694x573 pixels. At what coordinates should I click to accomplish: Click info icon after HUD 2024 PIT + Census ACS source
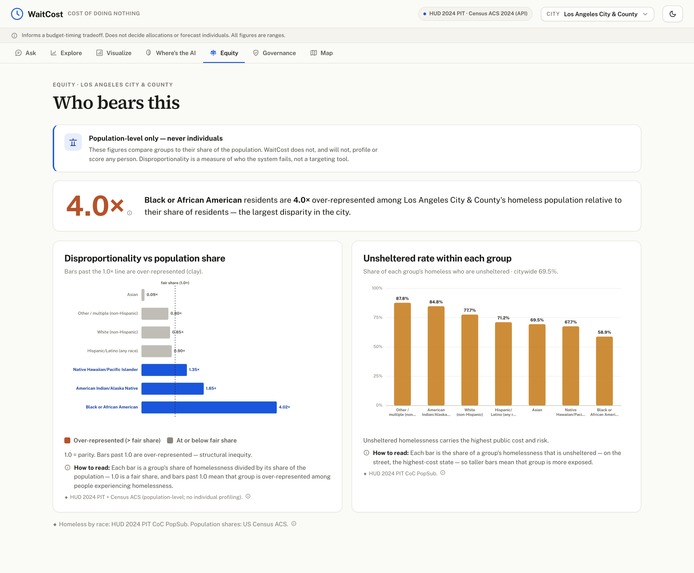pyautogui.click(x=248, y=496)
